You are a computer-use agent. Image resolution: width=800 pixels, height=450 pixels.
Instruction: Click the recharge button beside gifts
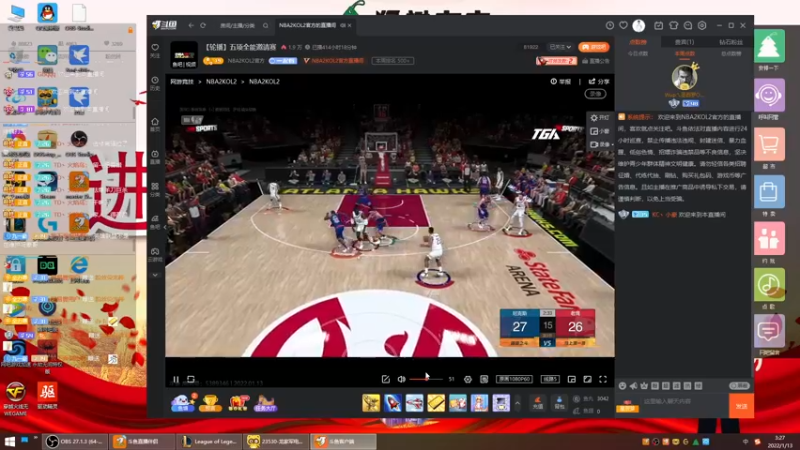point(538,403)
